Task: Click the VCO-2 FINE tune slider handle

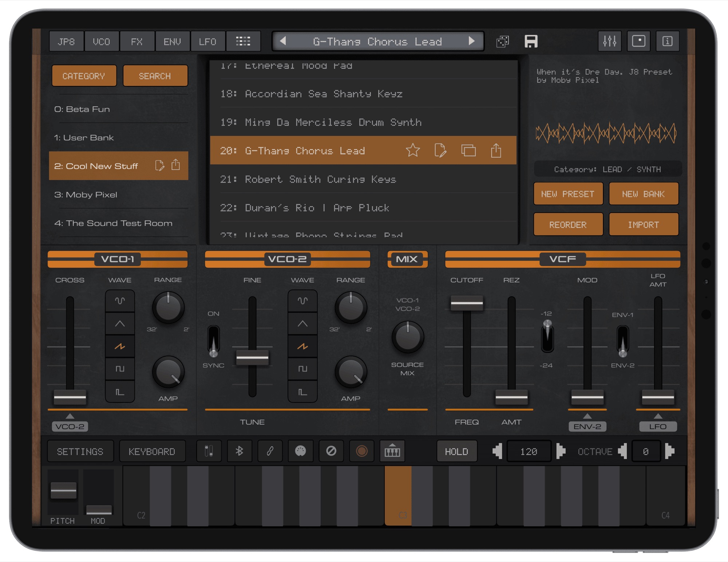Action: point(252,357)
